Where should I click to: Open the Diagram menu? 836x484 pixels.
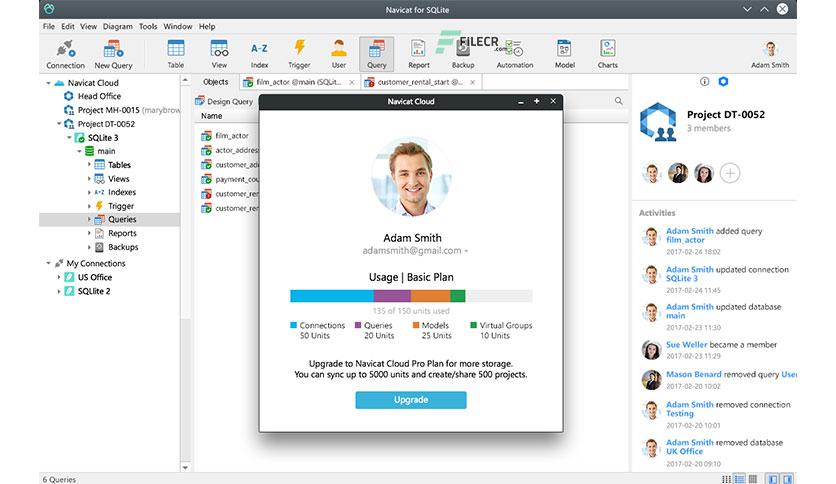click(117, 26)
